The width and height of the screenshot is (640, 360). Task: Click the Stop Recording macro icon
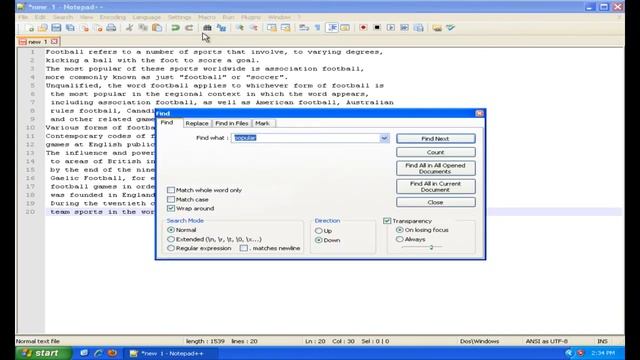377,28
